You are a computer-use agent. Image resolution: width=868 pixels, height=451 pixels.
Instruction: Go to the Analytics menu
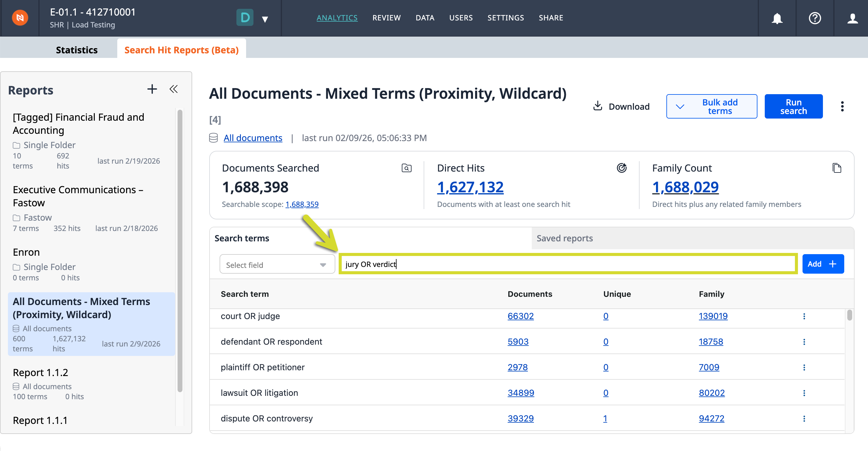pos(337,18)
